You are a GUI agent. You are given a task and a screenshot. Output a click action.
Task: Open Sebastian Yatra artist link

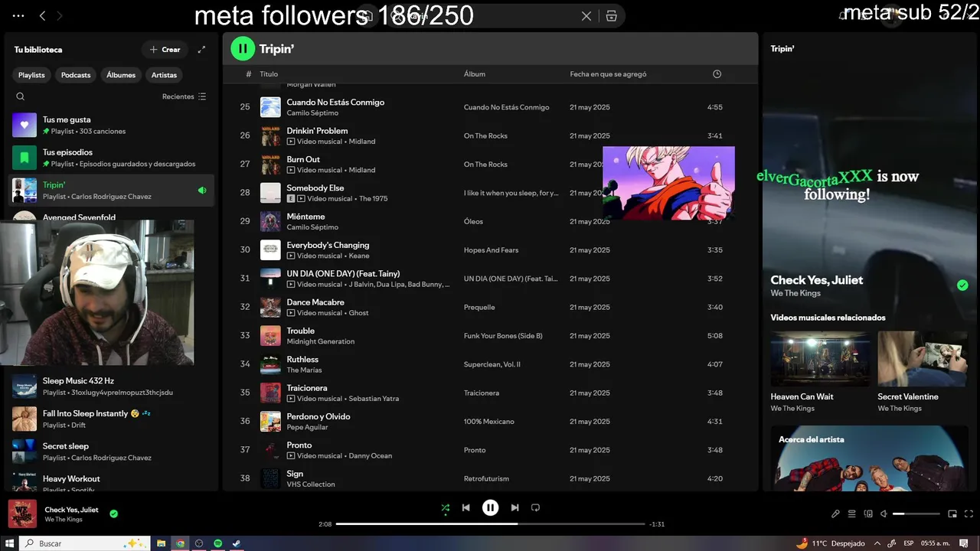coord(374,399)
